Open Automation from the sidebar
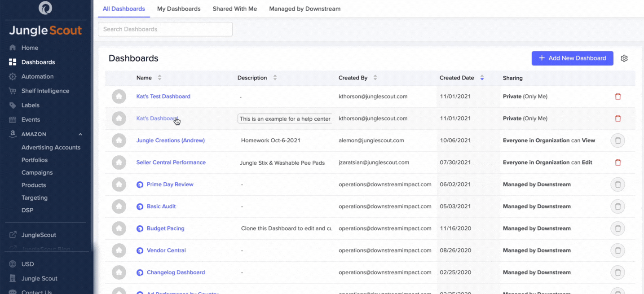Viewport: 644px width, 294px height. click(37, 76)
